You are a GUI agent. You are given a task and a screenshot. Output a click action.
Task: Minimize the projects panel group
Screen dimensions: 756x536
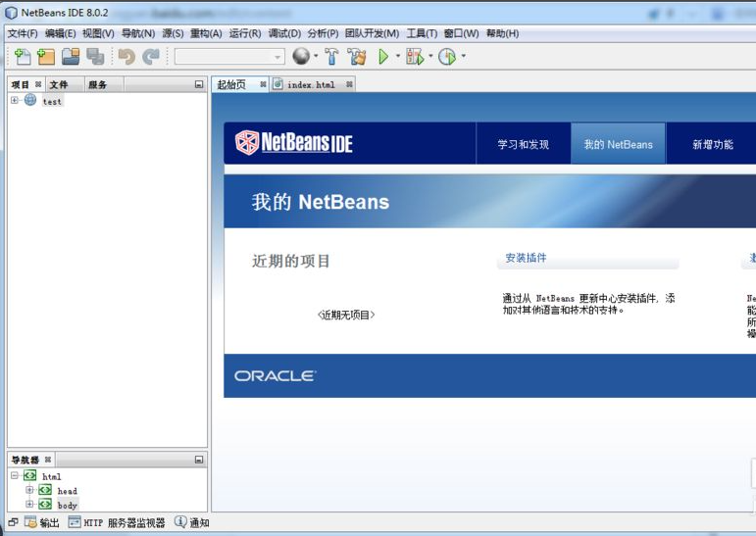199,84
